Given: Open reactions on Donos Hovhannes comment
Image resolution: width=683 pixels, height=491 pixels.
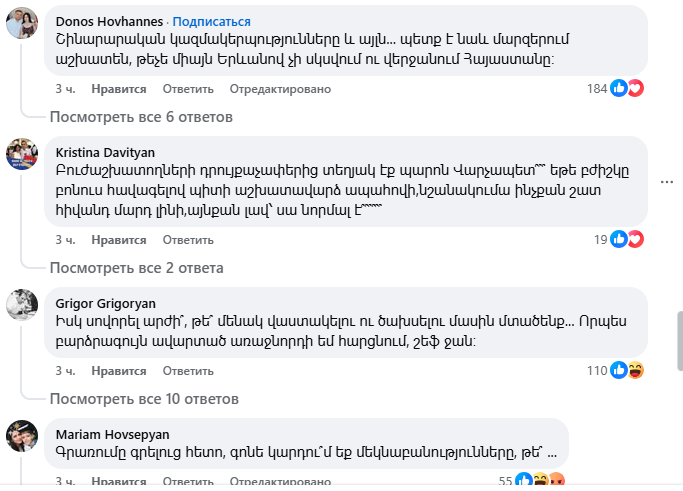Looking at the screenshot, I should click(627, 88).
